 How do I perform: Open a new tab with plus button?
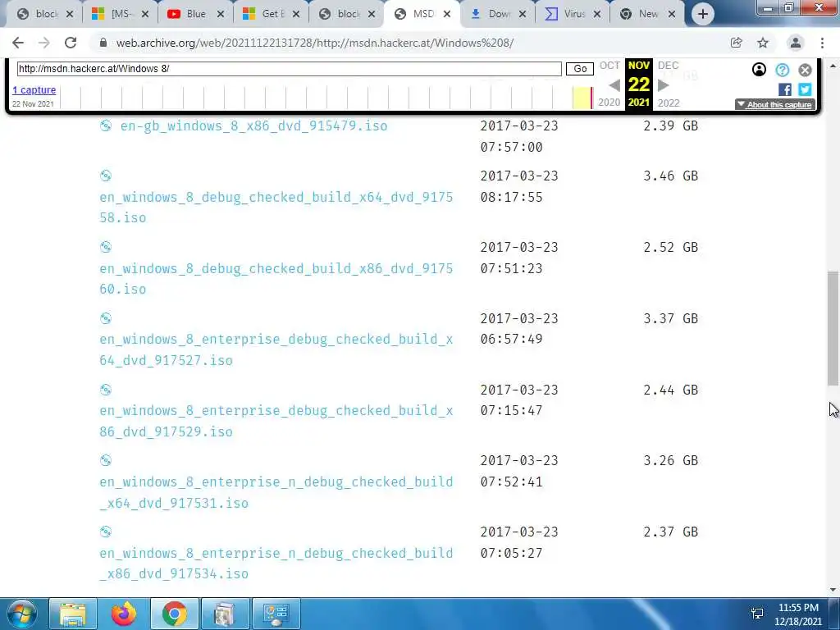coord(703,14)
